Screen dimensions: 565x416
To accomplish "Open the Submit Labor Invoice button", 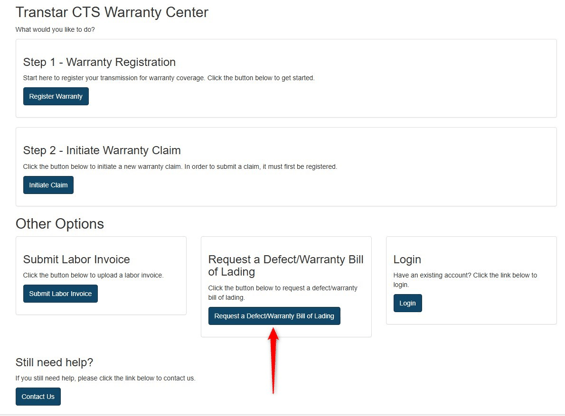I will [x=61, y=294].
